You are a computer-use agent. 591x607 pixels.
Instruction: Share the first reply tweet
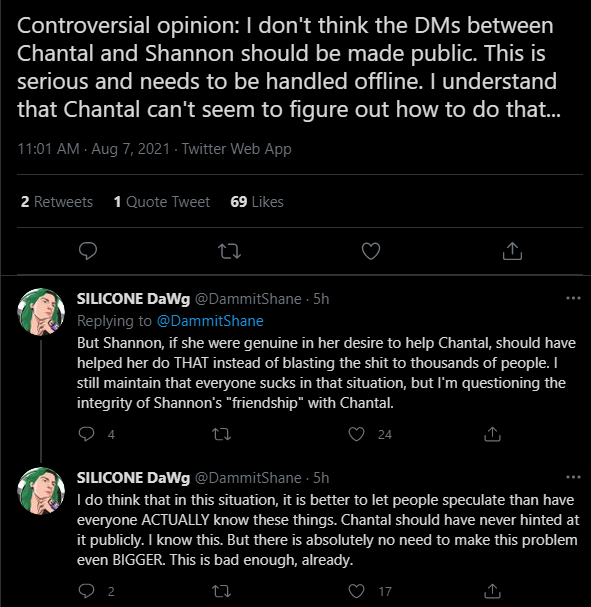click(x=492, y=434)
